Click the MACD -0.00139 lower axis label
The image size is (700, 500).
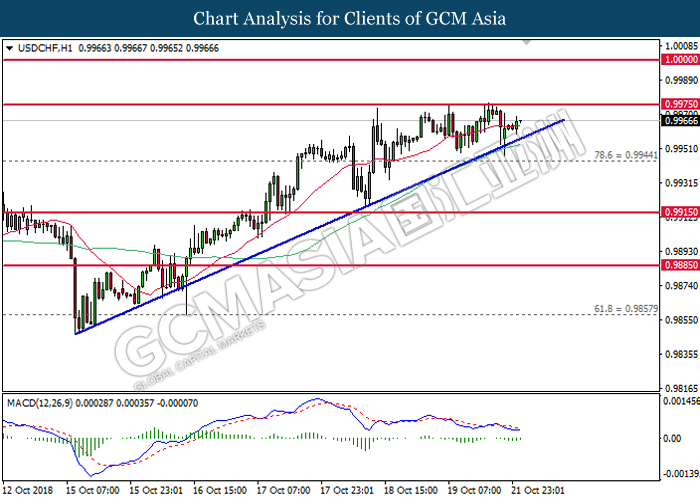click(x=681, y=474)
